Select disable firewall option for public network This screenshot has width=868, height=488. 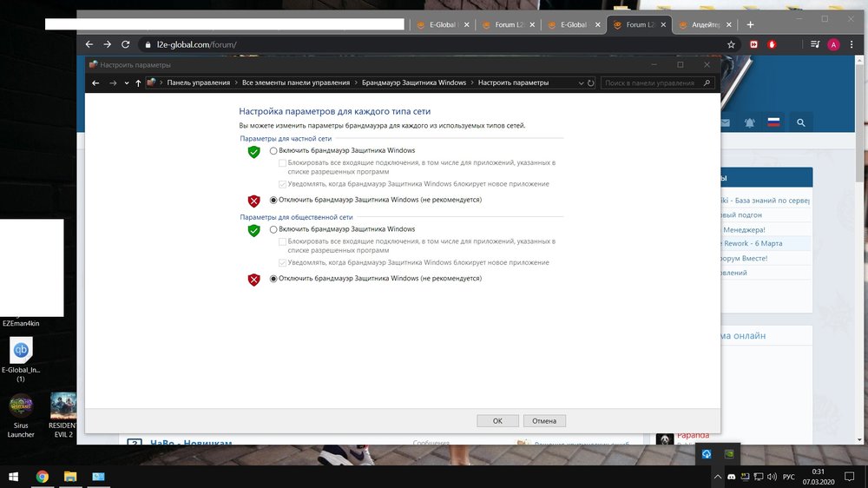(x=274, y=279)
